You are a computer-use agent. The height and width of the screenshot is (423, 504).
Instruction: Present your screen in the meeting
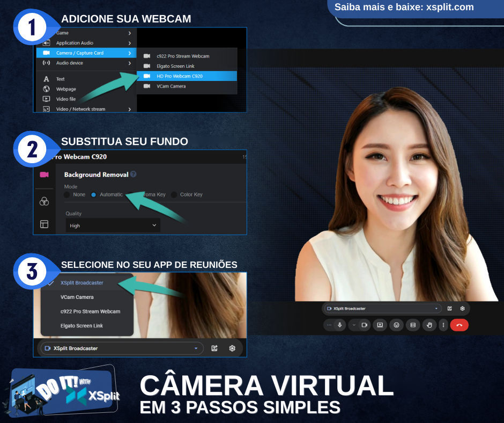[380, 325]
